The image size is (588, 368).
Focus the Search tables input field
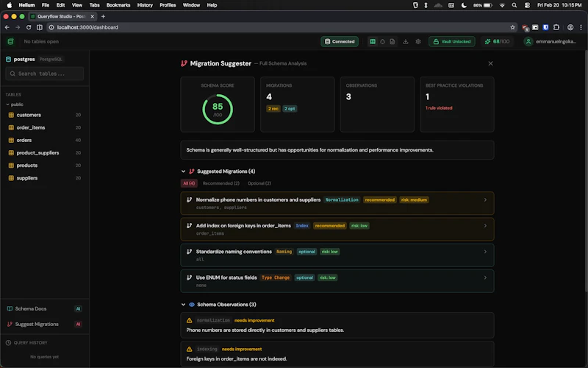tap(45, 74)
